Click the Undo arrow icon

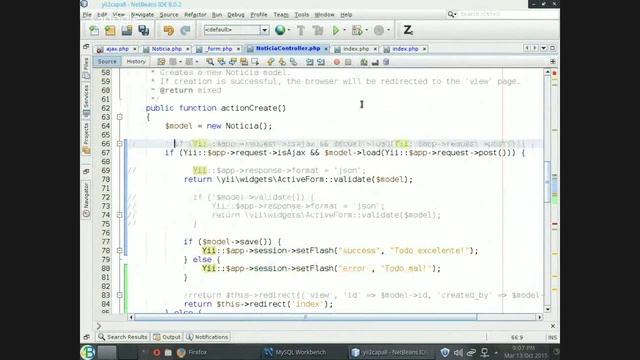[x=168, y=30]
